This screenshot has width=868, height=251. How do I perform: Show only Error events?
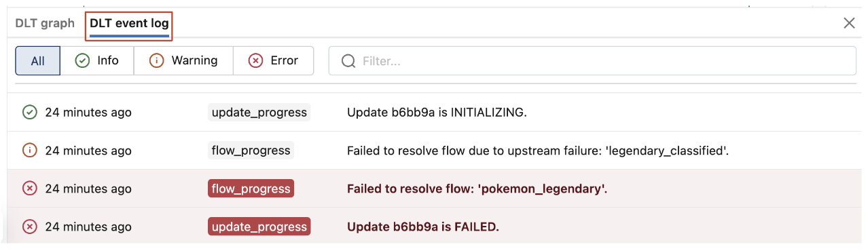[x=273, y=60]
